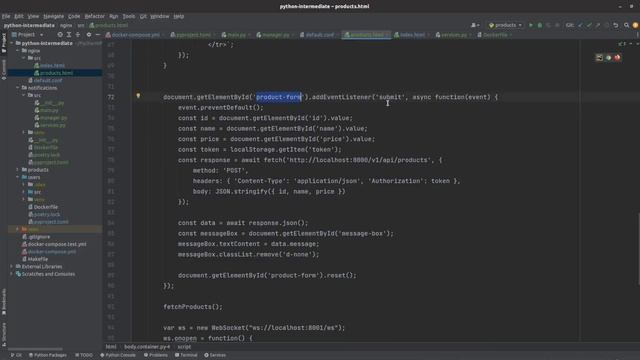Click the locate/select opened file target icon
Viewport: 640px width, 360px height.
coord(60,35)
